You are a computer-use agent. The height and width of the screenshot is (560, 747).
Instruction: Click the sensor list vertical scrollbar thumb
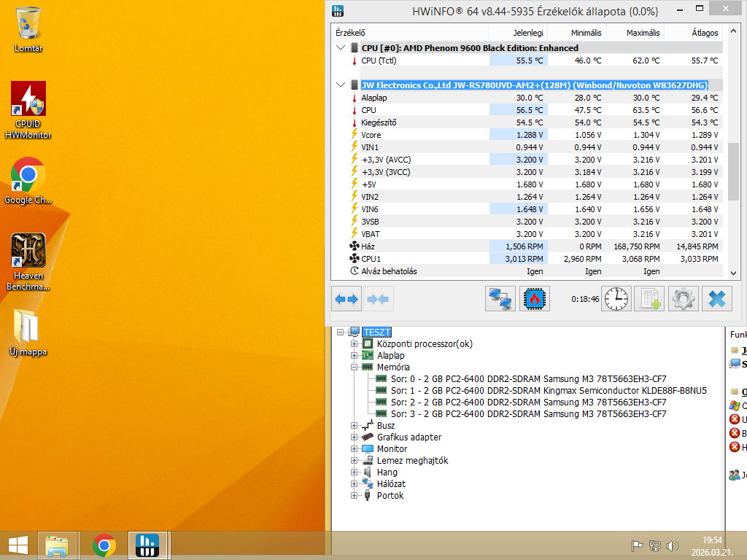(733, 171)
